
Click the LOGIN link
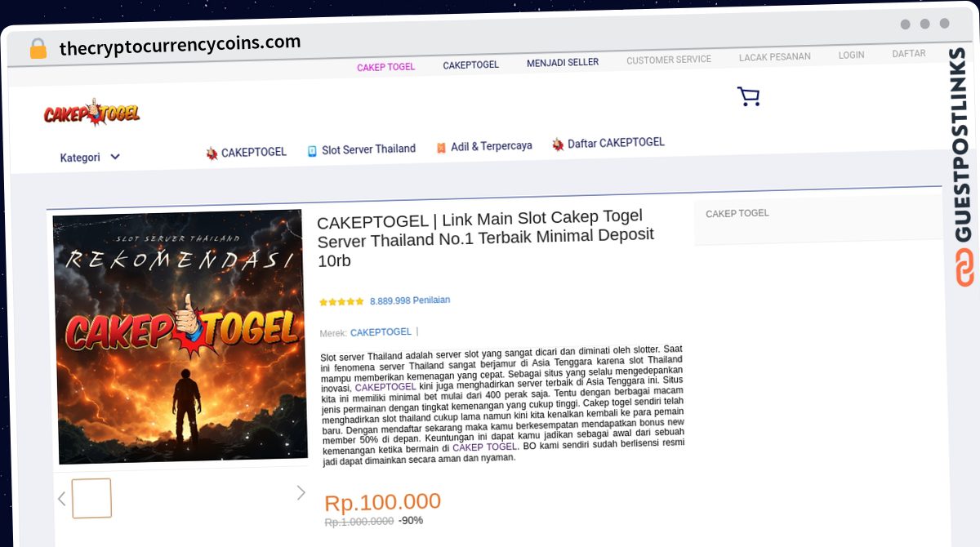pyautogui.click(x=851, y=56)
